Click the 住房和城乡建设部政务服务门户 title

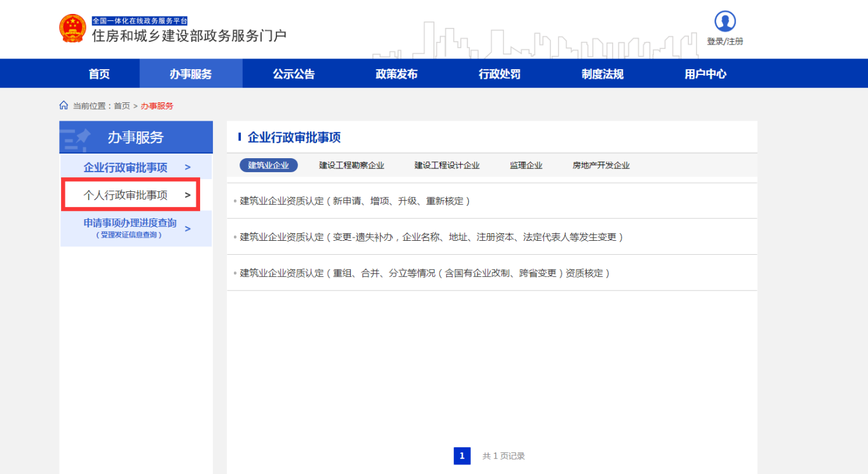tap(189, 36)
